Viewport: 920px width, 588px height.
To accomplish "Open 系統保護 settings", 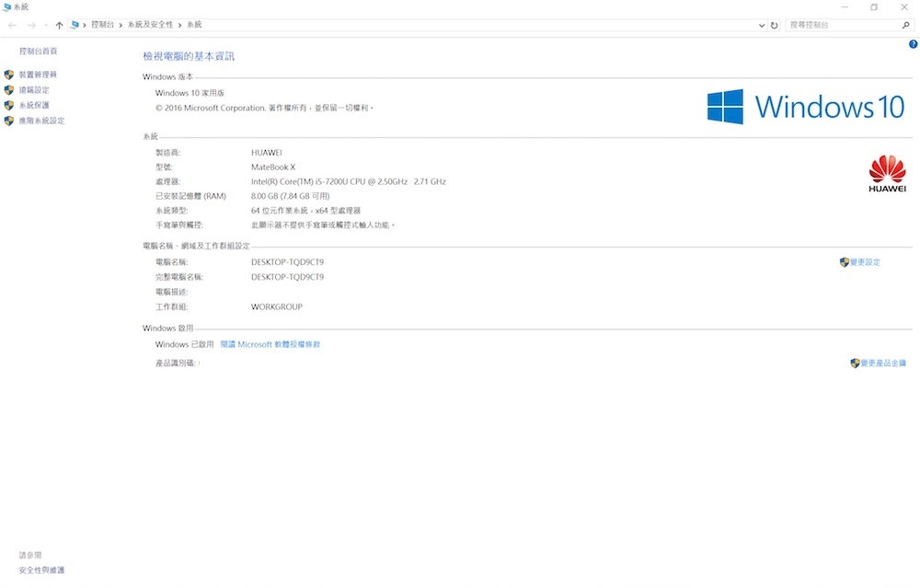I will (x=33, y=104).
